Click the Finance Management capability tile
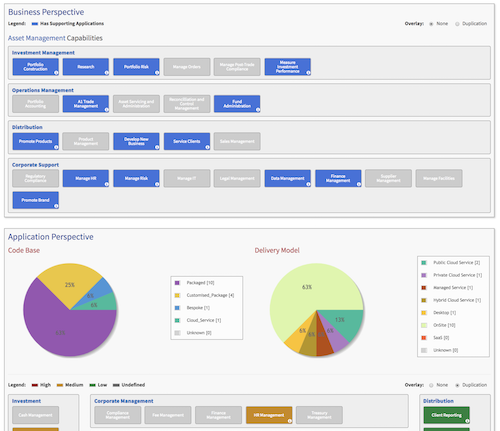 [x=338, y=178]
